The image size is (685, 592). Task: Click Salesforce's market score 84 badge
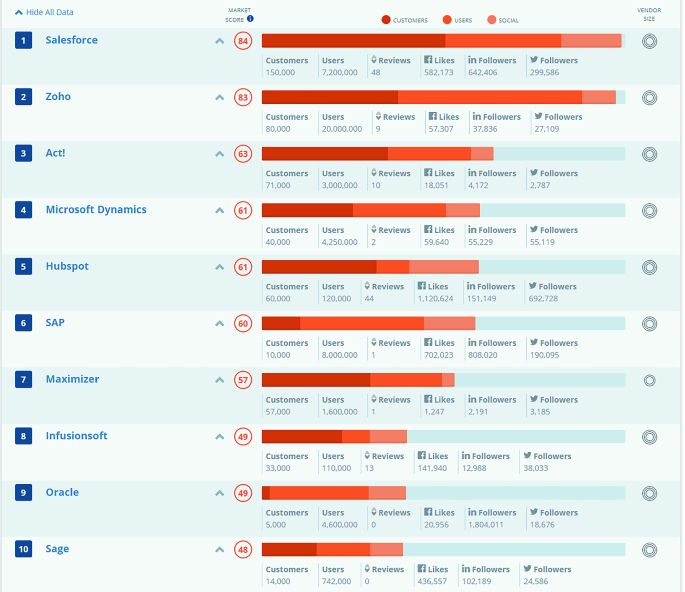click(243, 41)
